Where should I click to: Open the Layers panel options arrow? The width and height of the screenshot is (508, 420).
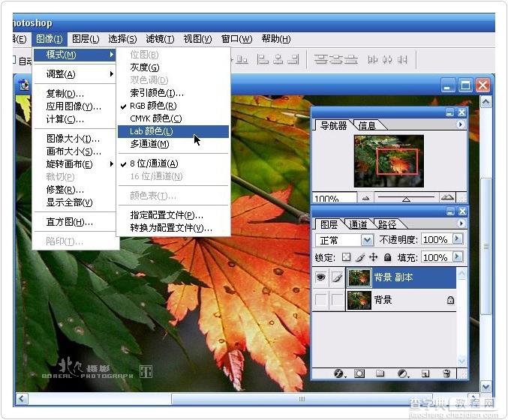click(x=461, y=223)
